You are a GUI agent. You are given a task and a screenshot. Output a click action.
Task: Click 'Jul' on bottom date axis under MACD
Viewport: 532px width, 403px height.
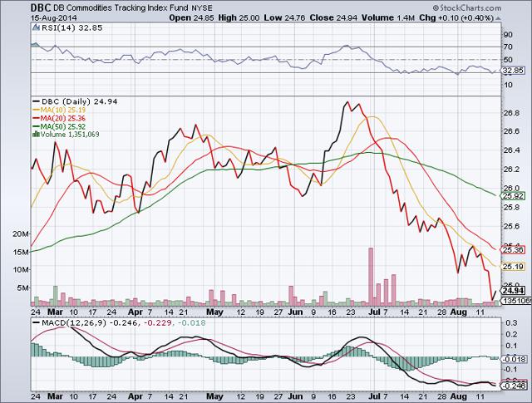[373, 396]
